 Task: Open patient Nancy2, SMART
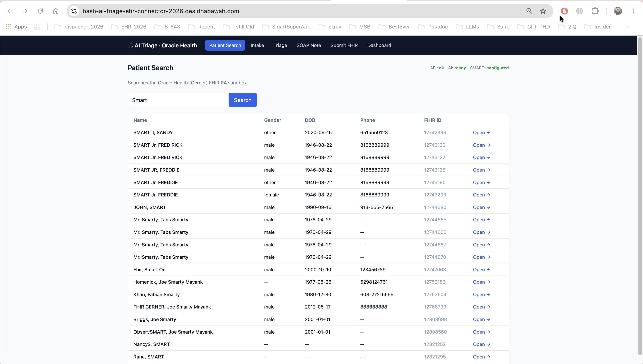point(481,344)
